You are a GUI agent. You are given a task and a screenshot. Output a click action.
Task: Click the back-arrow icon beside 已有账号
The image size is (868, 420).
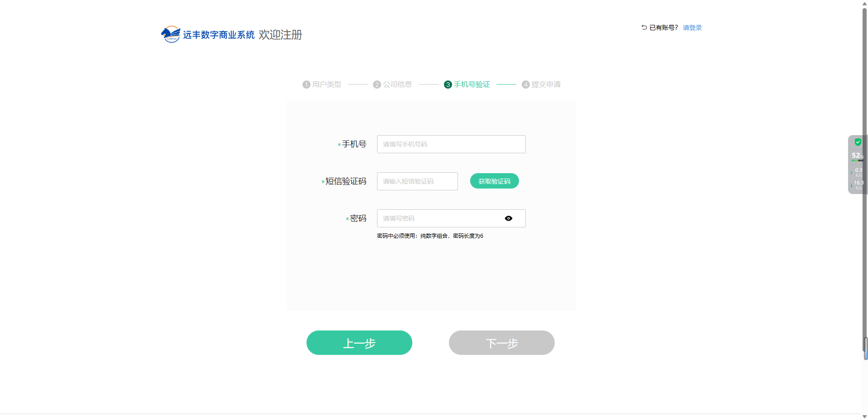pos(644,28)
